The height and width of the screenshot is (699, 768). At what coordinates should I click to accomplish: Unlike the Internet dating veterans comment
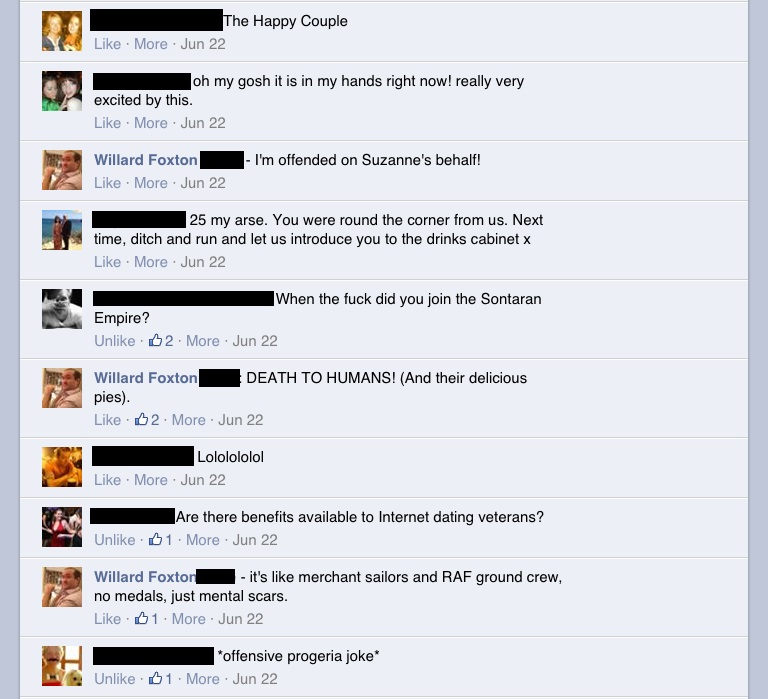point(115,540)
